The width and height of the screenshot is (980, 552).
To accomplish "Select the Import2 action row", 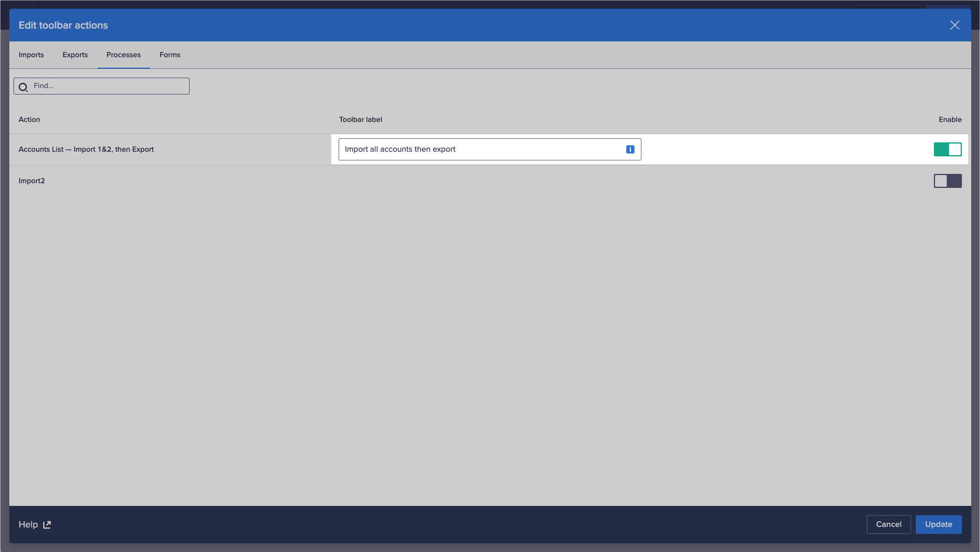I will [32, 180].
